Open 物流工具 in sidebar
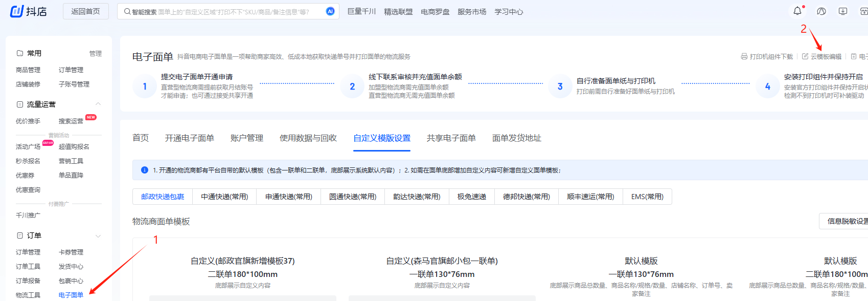The width and height of the screenshot is (868, 301). (x=28, y=295)
